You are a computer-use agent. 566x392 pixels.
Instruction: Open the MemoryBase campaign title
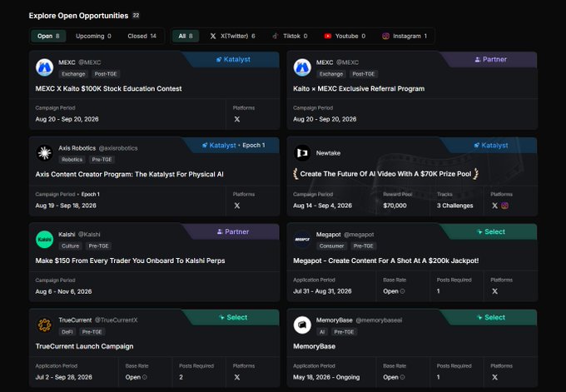[x=314, y=346]
